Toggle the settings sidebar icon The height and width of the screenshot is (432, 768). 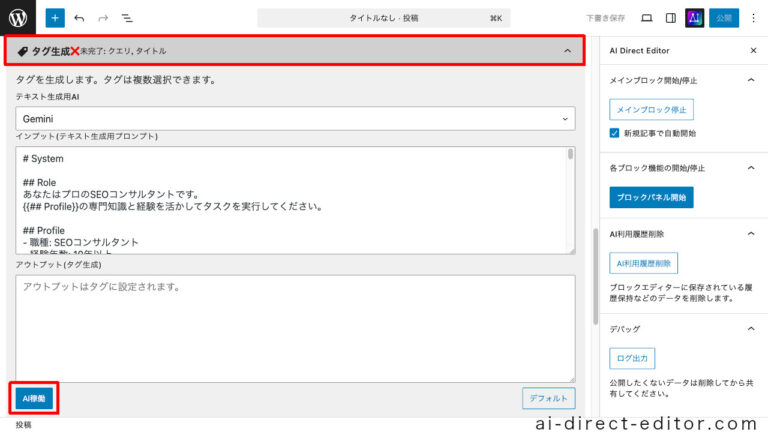click(670, 18)
